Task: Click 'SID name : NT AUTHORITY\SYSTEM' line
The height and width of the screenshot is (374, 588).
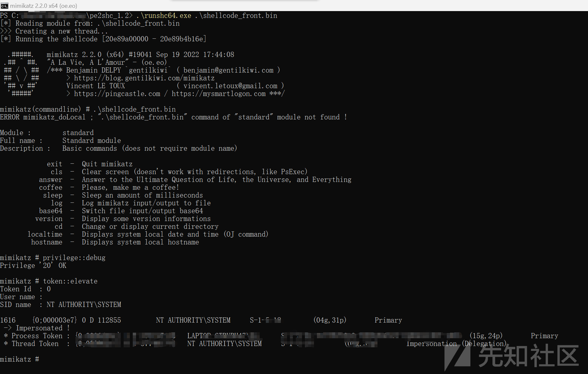Action: pos(61,305)
